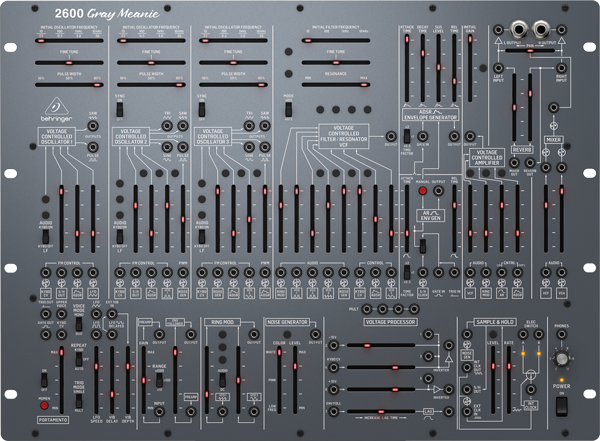Click the large R OUTPUT quarter-inch jack
600x441 pixels.
(x=541, y=29)
